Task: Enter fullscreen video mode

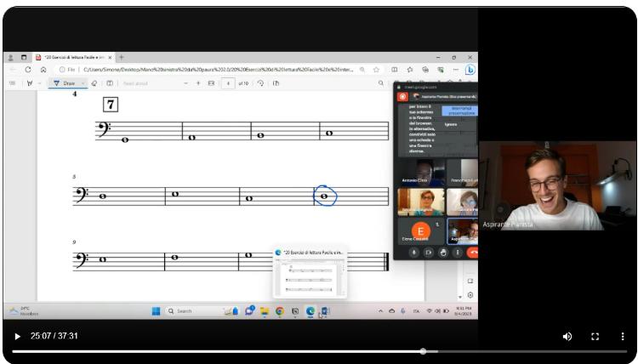Action: [x=595, y=336]
